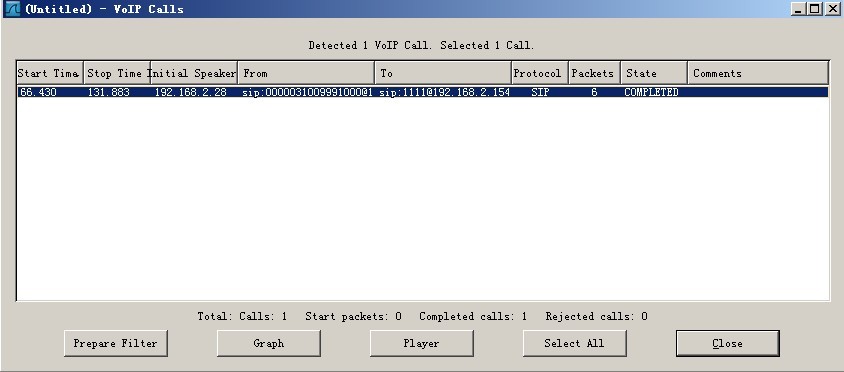Sort calls by the To column header
Viewport: 844px width, 372px height.
pos(443,73)
